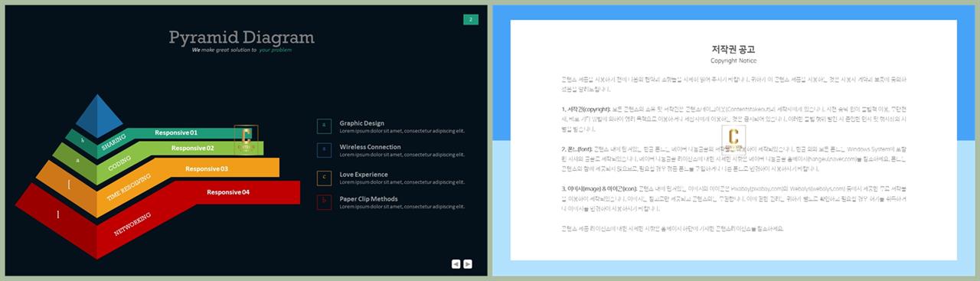This screenshot has width=980, height=281.
Task: Click the next slide arrow button
Action: (468, 263)
